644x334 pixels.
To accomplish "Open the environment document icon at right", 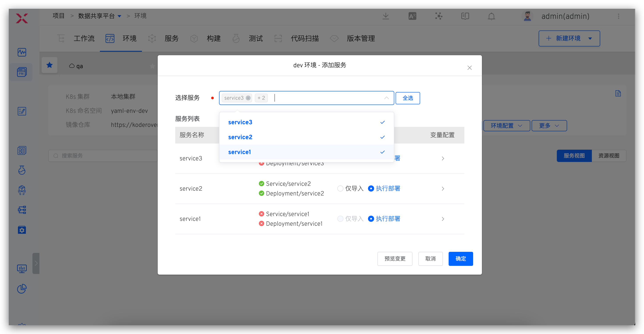I will point(618,94).
